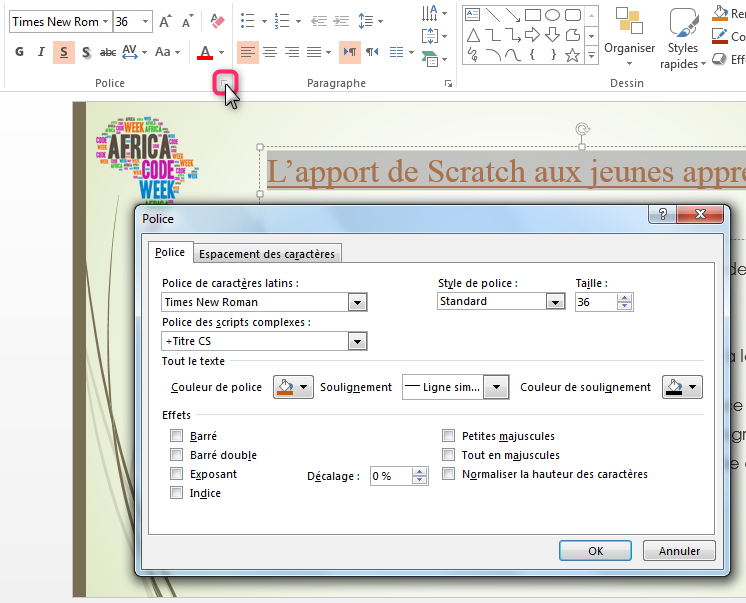
Task: Switch to Espacement des caractères tab
Action: 267,254
